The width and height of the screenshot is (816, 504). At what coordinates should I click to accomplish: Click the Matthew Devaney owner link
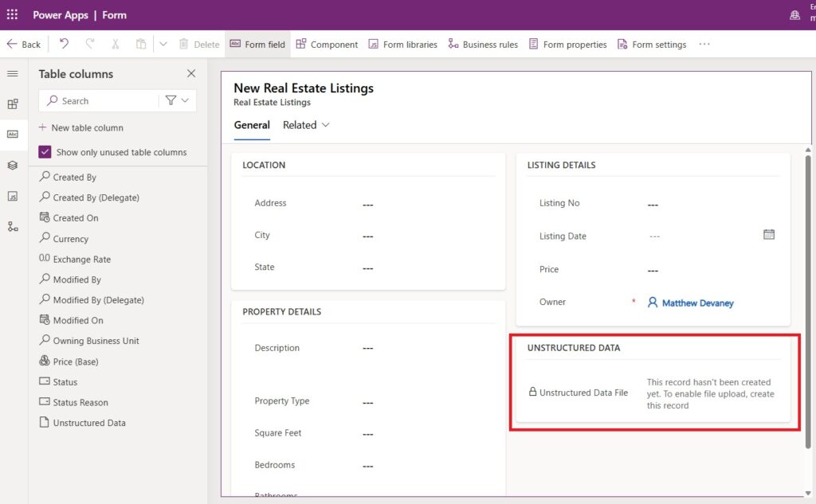697,303
